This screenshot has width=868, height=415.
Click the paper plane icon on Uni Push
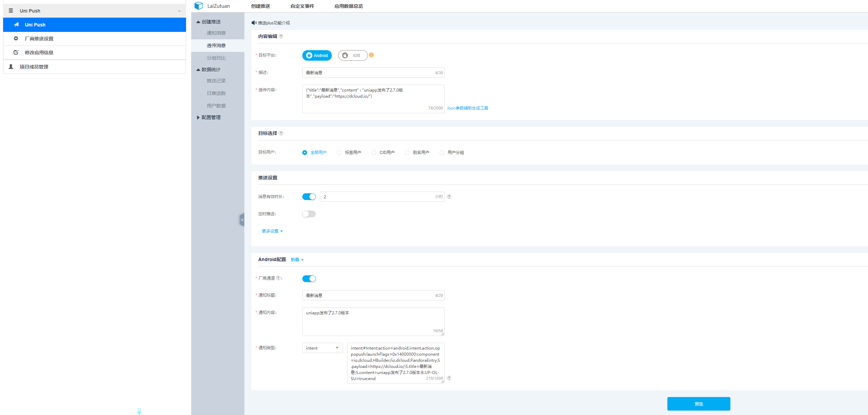pyautogui.click(x=16, y=24)
